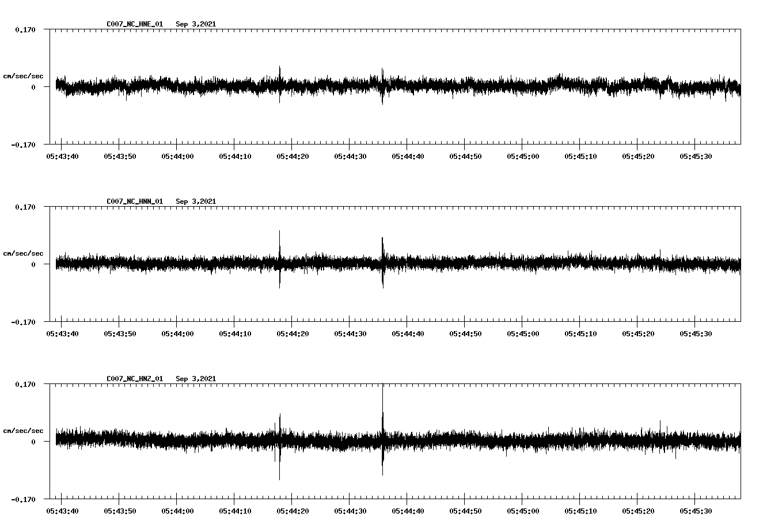782x532 pixels.
Task: Click the 05:44:50 time label under HNE plot
Action: (465, 156)
